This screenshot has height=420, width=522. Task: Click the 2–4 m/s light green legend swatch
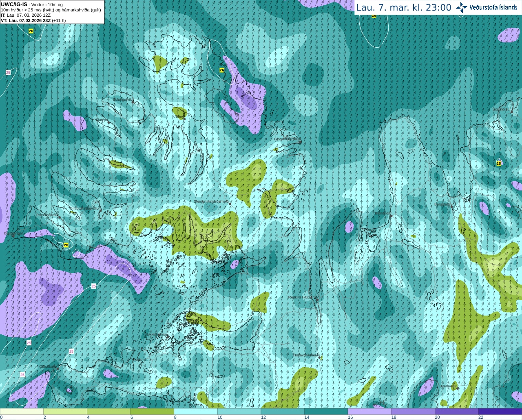pos(65,411)
